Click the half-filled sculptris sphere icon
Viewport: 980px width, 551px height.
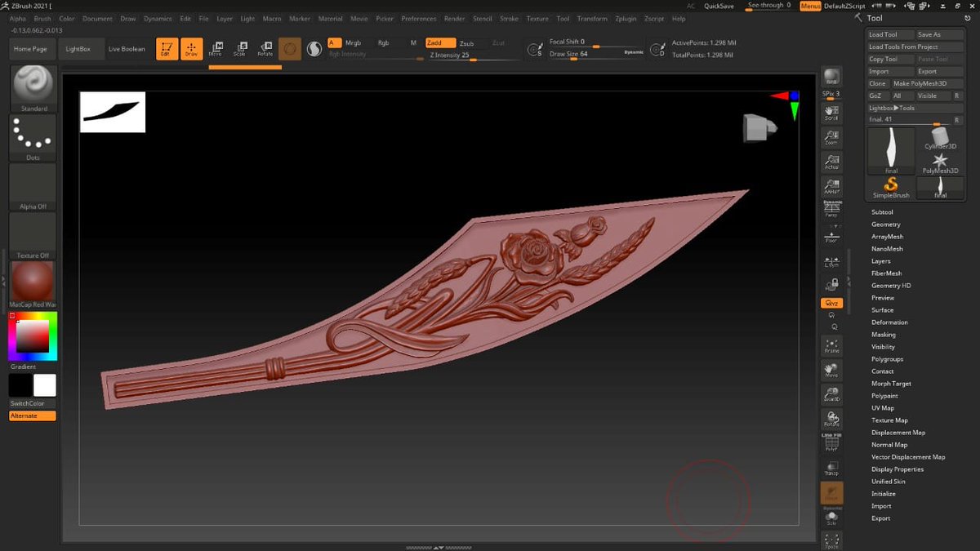[314, 50]
